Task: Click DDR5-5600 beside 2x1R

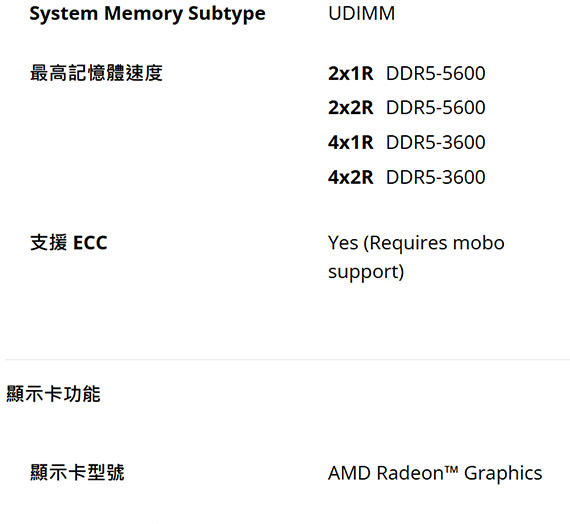Action: click(435, 73)
